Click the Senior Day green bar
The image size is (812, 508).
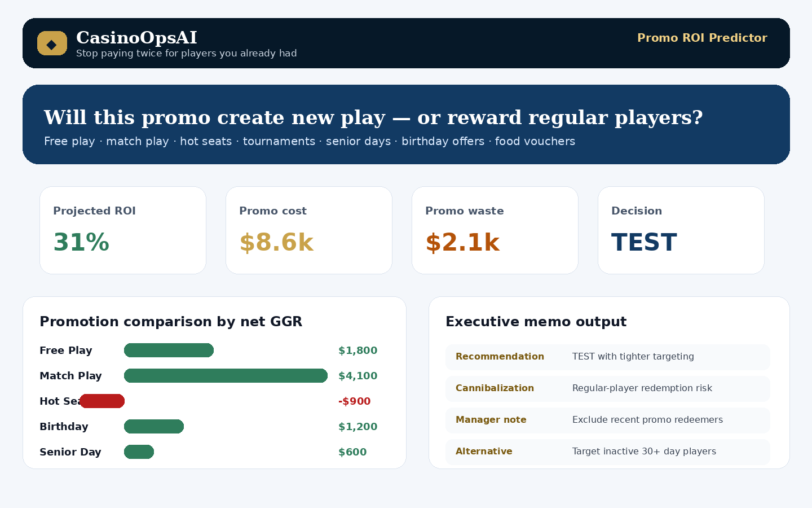point(139,452)
